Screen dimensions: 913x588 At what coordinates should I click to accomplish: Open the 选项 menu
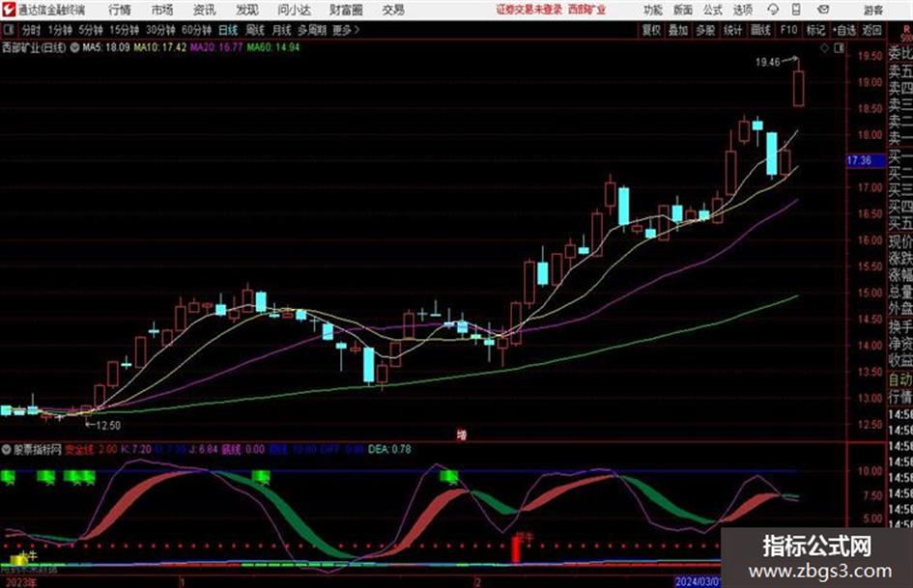point(743,10)
